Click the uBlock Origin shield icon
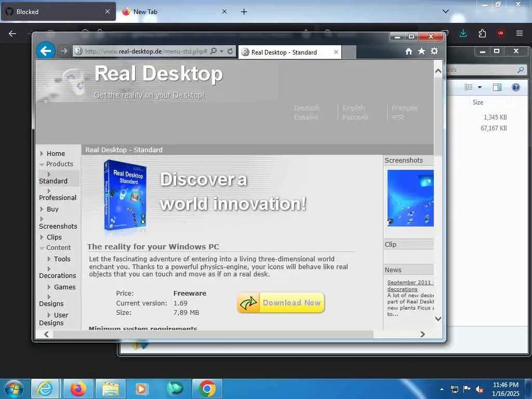The height and width of the screenshot is (399, 532). pyautogui.click(x=501, y=33)
